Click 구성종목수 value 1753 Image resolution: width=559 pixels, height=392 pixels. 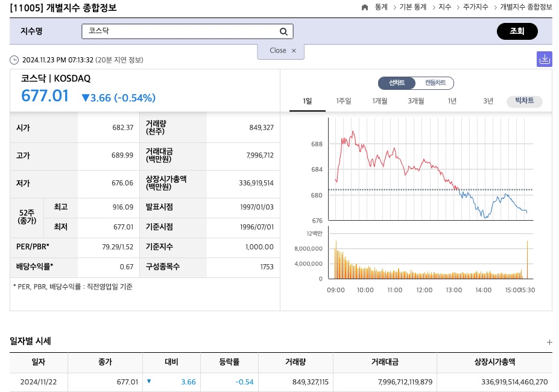[x=267, y=267]
